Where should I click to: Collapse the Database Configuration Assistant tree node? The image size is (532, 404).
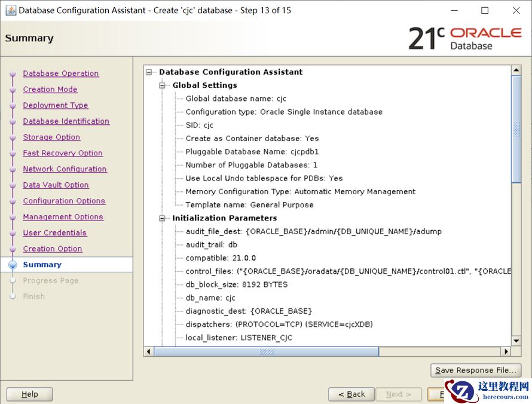coord(149,72)
